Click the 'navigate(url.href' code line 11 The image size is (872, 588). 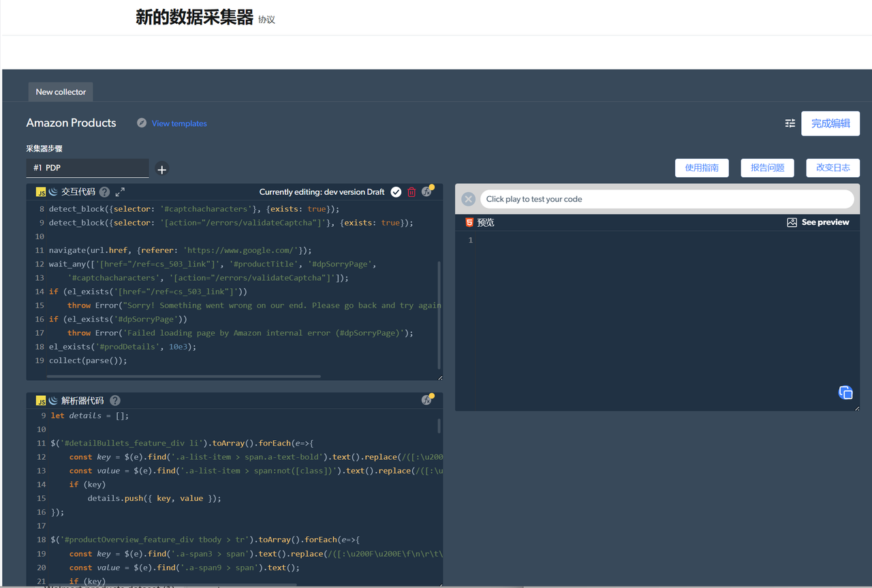[x=181, y=250]
